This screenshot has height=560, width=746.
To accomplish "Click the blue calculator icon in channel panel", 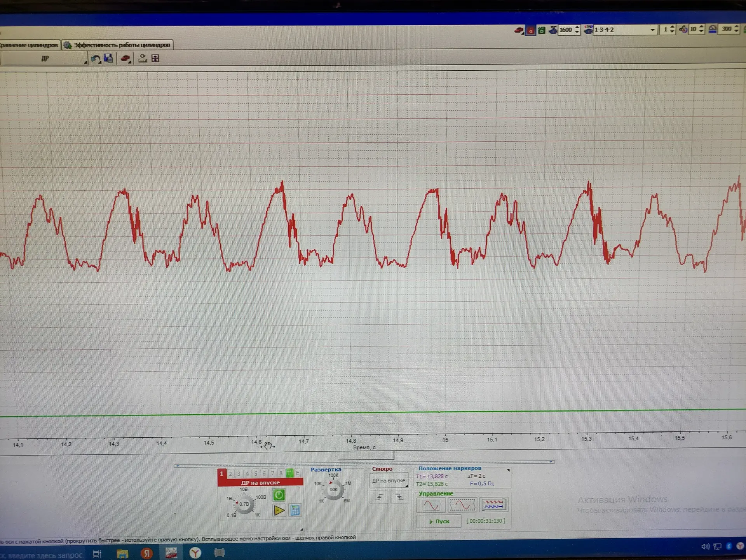I will tap(295, 510).
